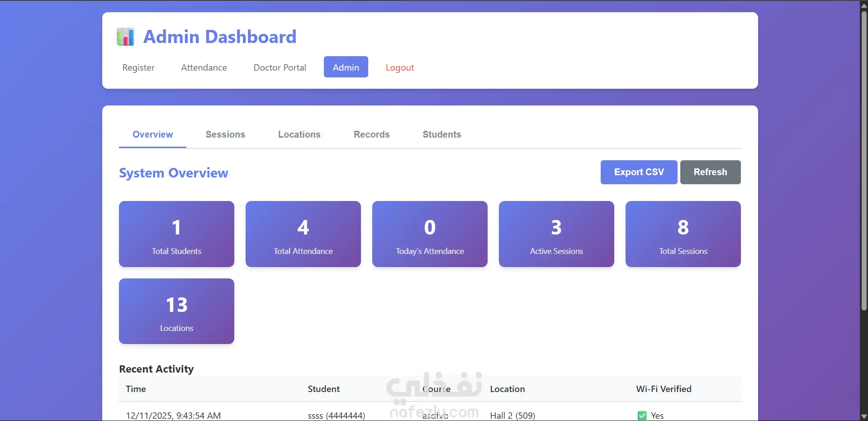Go to the Attendance page
This screenshot has height=421, width=868.
pyautogui.click(x=204, y=67)
